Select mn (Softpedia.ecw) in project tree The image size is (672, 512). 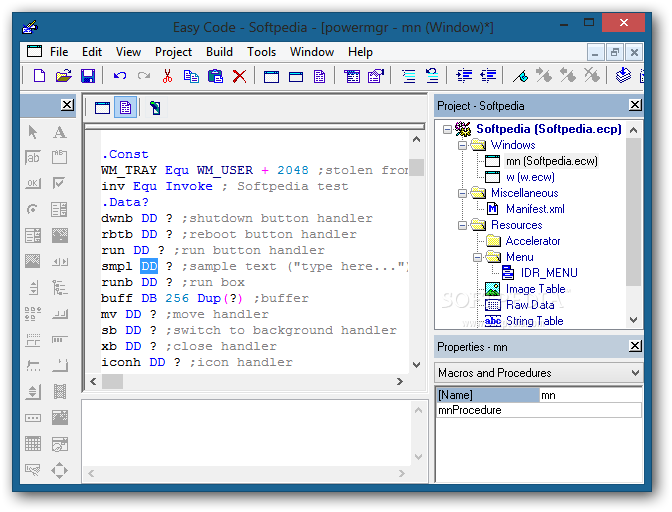point(552,161)
